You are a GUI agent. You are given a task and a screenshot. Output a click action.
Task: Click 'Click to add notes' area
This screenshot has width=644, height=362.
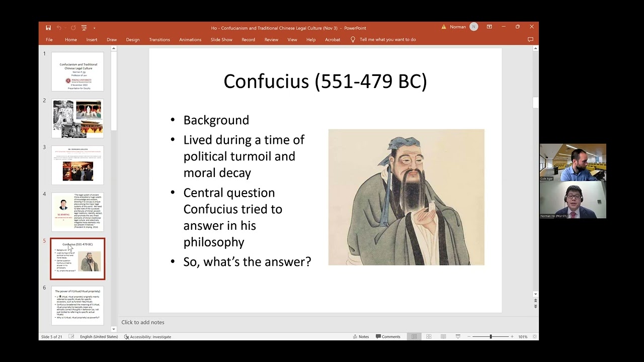pyautogui.click(x=143, y=322)
